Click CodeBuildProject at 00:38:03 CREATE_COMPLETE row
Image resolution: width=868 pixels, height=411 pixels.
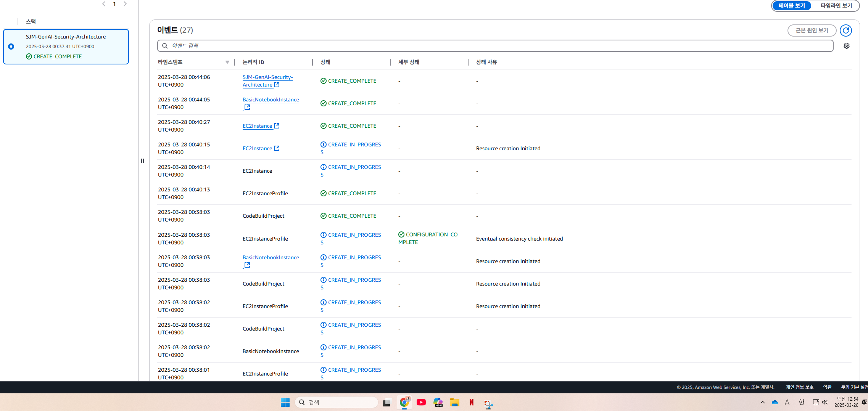263,216
